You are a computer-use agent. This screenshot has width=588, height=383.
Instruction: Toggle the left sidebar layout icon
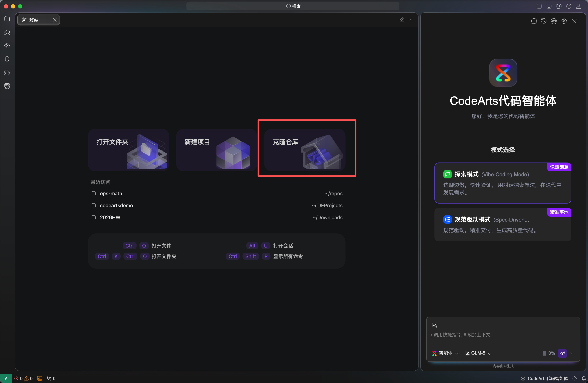click(539, 6)
